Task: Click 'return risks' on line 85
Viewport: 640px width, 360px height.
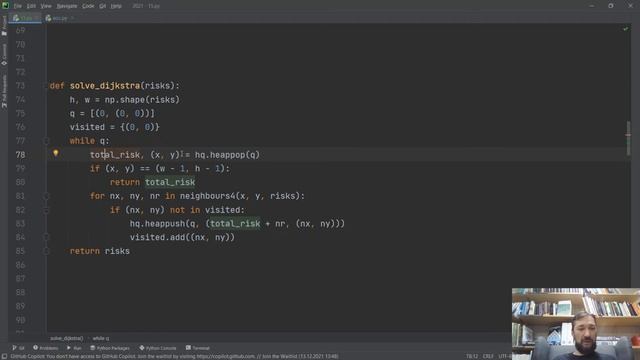Action: [100, 251]
